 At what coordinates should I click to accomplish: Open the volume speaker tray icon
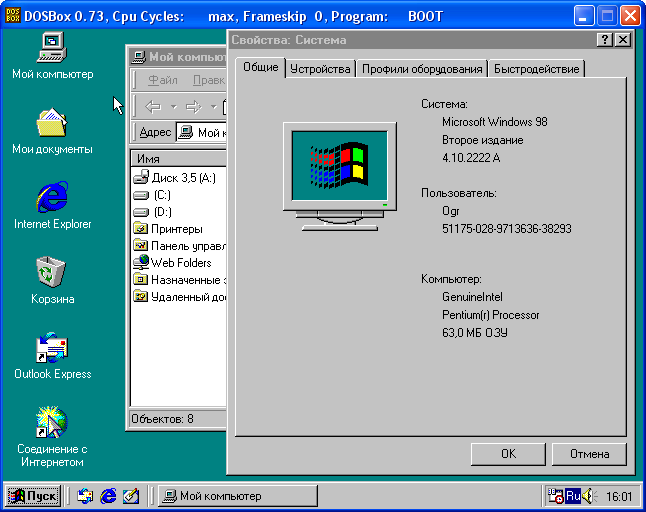click(589, 496)
